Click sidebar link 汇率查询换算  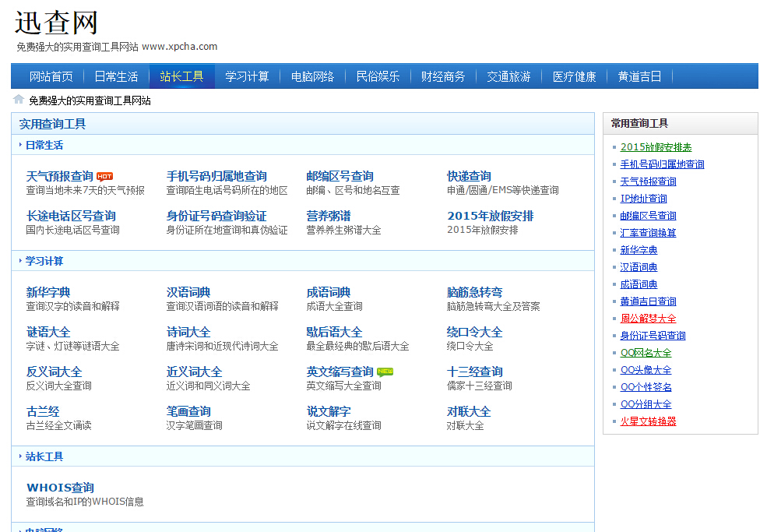[648, 233]
